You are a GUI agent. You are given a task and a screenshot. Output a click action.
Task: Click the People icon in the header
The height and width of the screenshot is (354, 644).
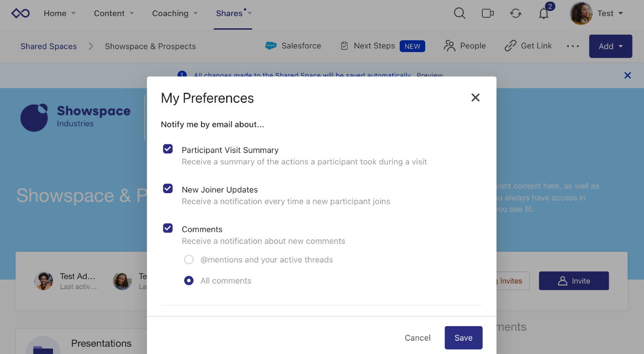pyautogui.click(x=449, y=46)
